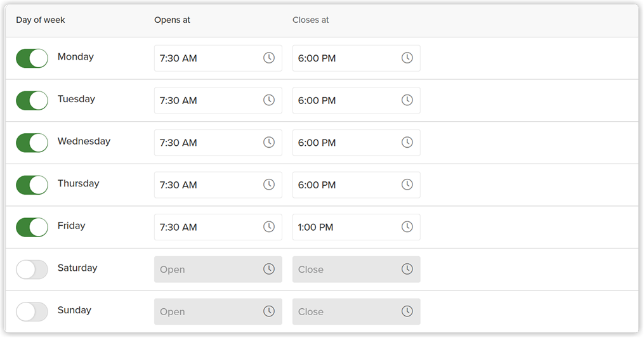
Task: Click clock icon in Saturday Close field
Action: [407, 269]
